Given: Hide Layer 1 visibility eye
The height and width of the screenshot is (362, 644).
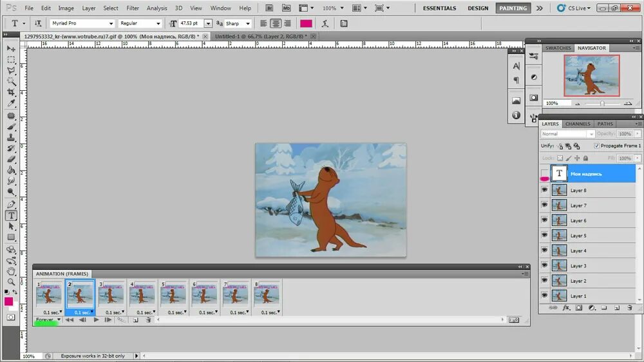Looking at the screenshot, I should 545,296.
